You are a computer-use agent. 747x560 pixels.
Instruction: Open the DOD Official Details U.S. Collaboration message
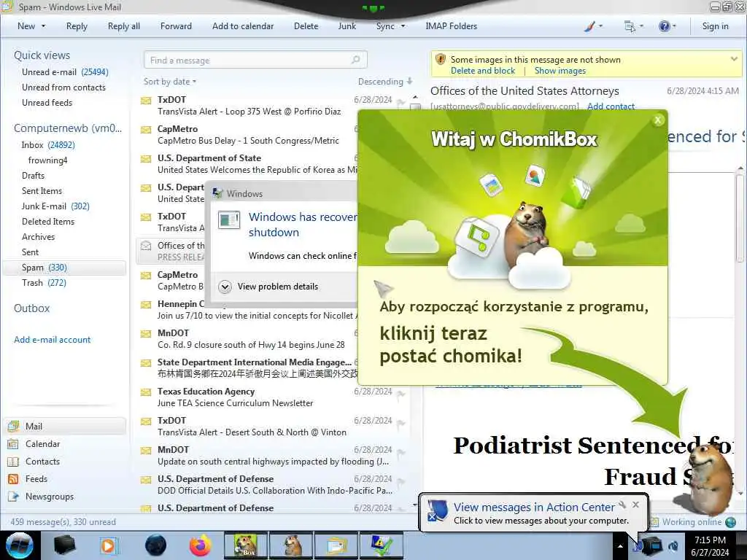pos(274,485)
